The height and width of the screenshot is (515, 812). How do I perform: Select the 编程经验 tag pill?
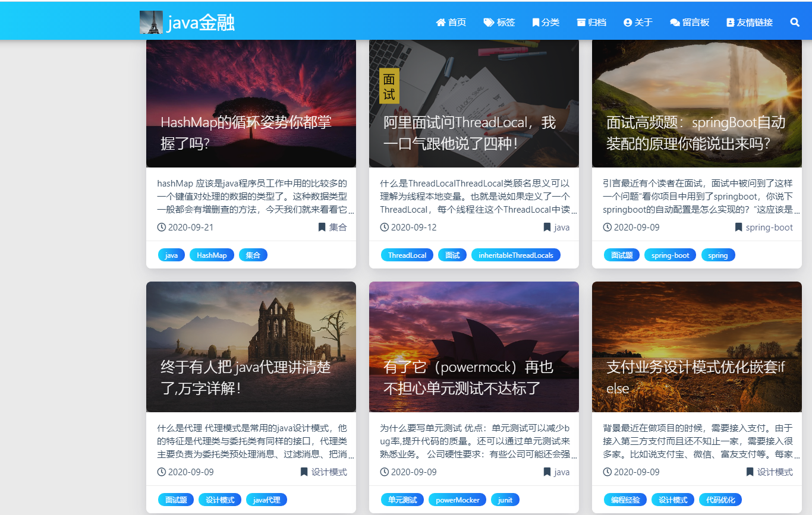[625, 500]
